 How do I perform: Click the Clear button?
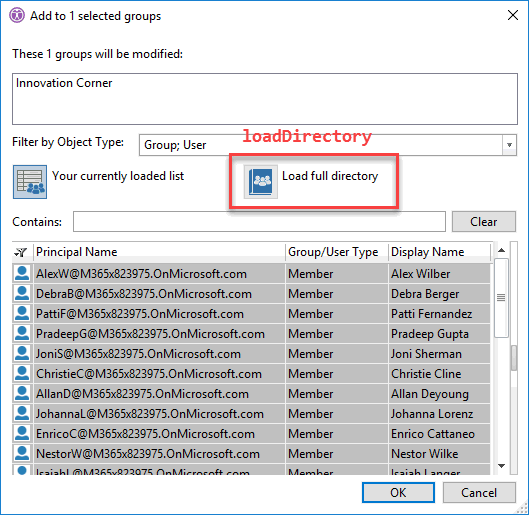(483, 222)
